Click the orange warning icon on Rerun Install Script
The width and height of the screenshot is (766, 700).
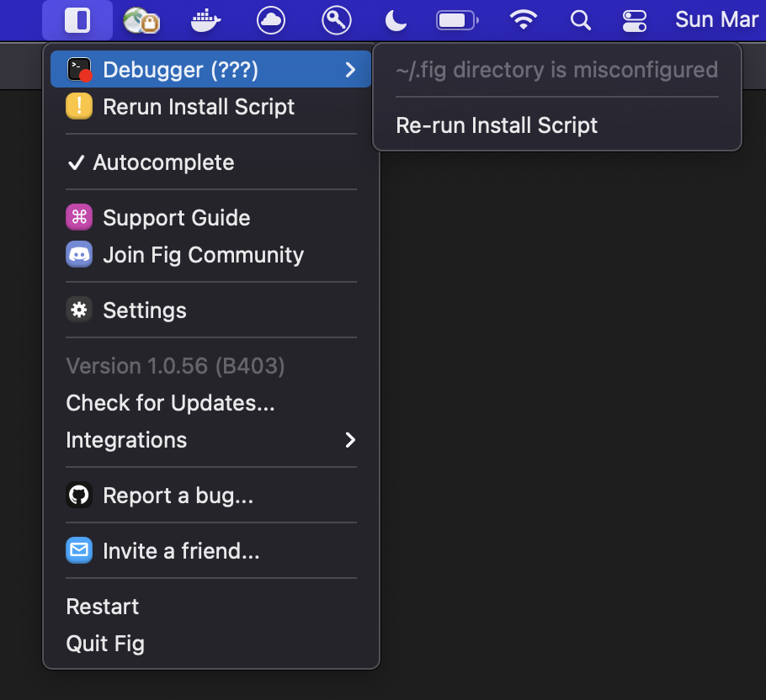(x=77, y=107)
